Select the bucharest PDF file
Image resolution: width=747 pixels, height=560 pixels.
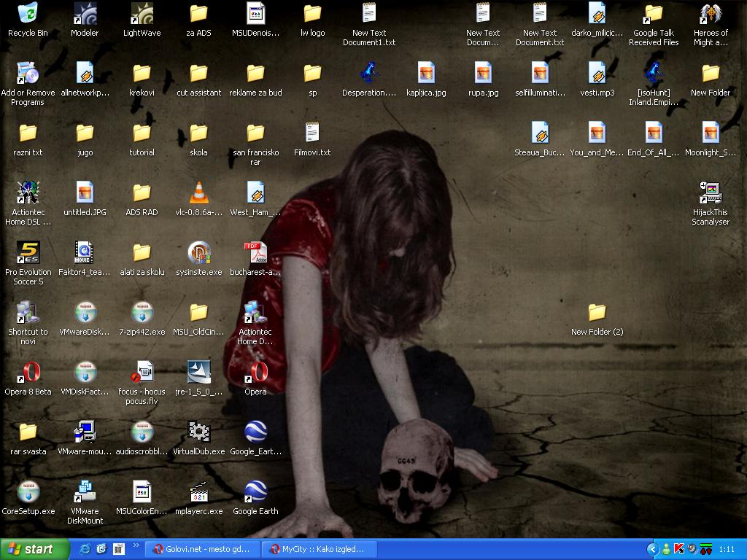pyautogui.click(x=255, y=252)
